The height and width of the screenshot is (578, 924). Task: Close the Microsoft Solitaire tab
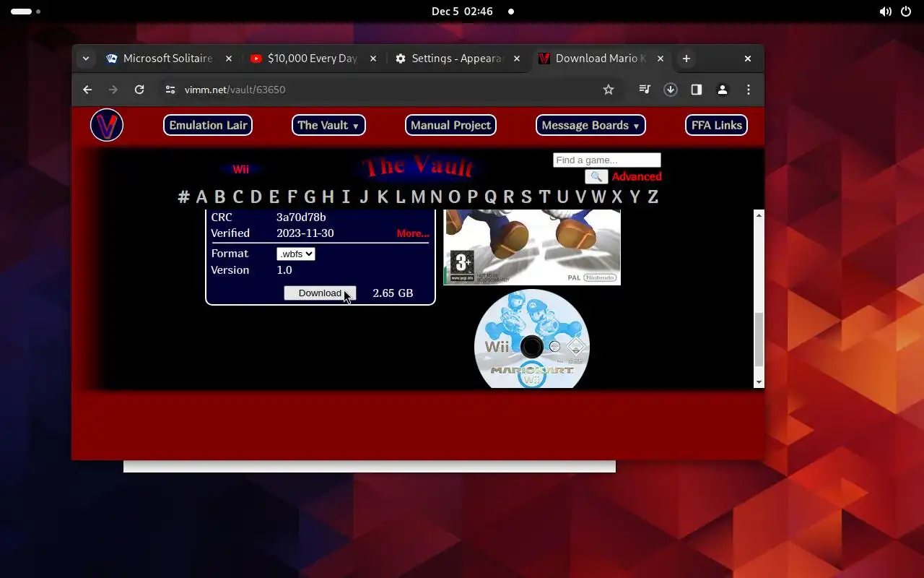click(230, 59)
